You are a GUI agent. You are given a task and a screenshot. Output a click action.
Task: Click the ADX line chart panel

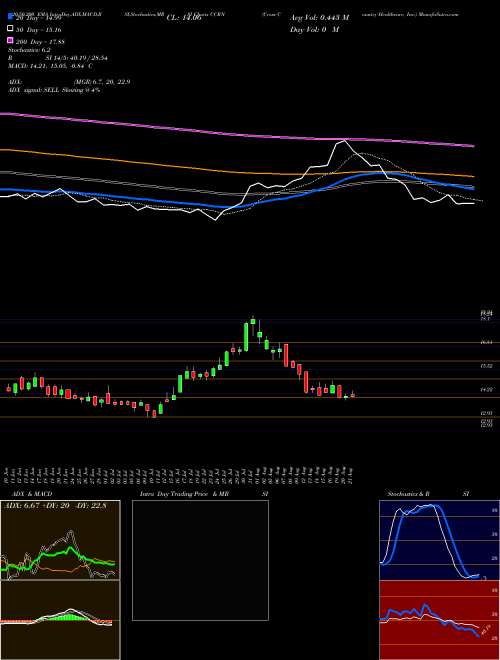pyautogui.click(x=60, y=540)
